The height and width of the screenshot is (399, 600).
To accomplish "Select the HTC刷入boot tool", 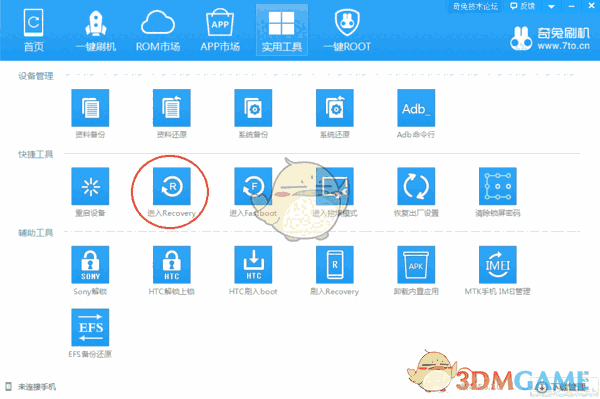I will click(x=253, y=265).
